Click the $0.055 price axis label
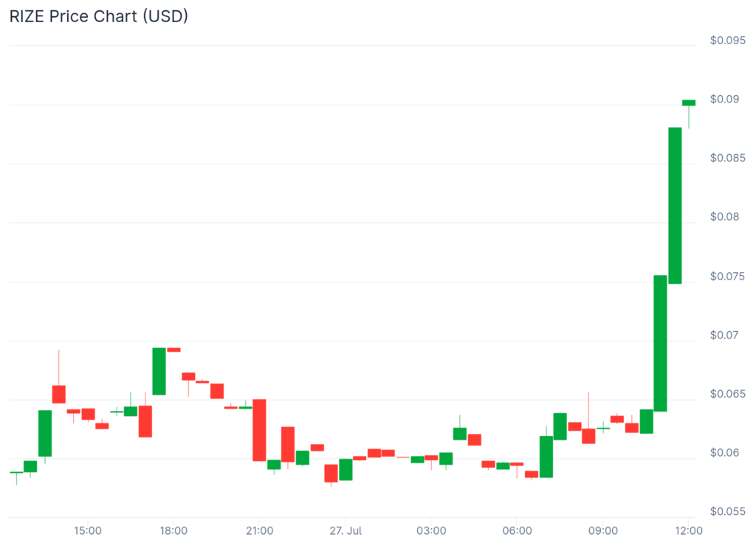 coord(727,511)
